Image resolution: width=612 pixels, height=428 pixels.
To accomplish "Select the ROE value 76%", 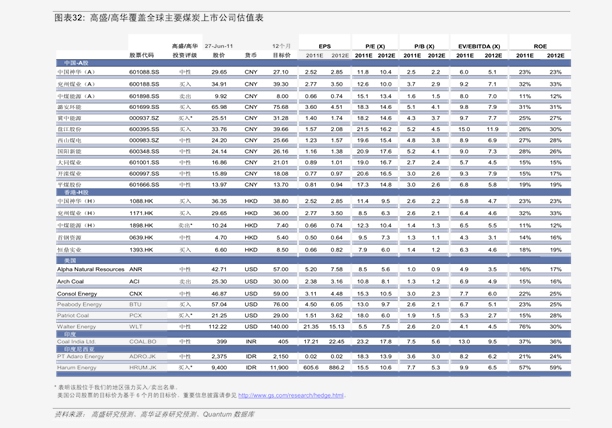I will (525, 327).
